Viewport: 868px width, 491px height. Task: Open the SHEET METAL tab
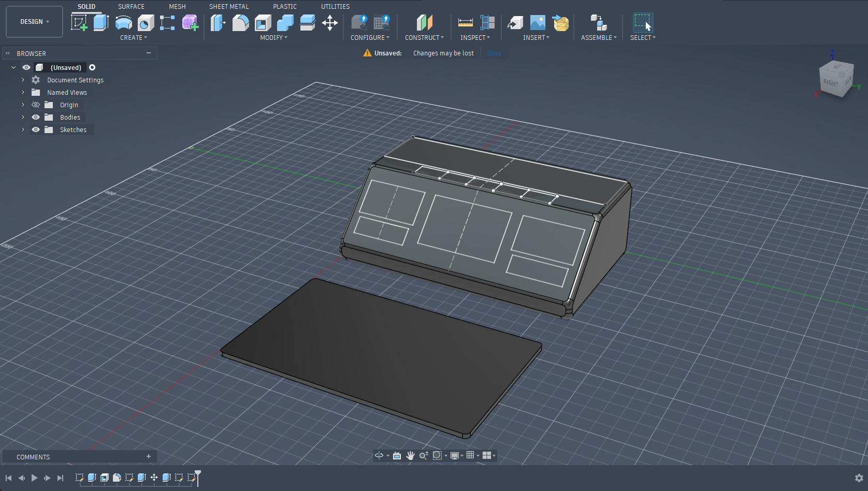[228, 7]
